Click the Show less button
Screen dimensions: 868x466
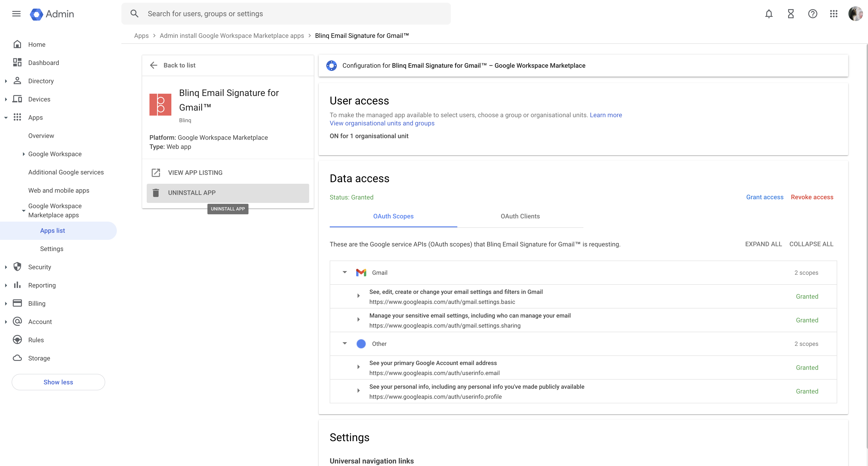[58, 382]
